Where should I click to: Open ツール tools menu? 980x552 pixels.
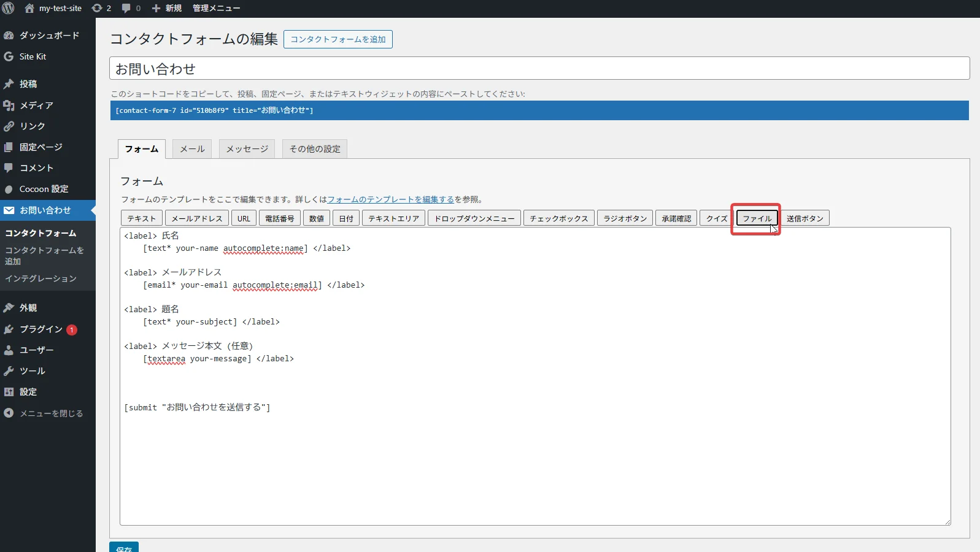coord(48,371)
